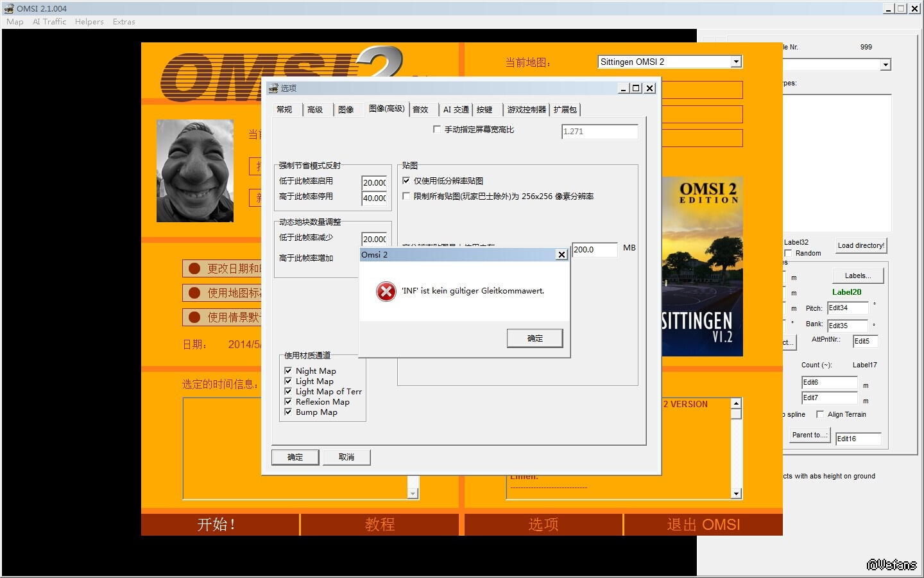Click 退出 OMSI to quit
The width and height of the screenshot is (924, 578).
703,525
